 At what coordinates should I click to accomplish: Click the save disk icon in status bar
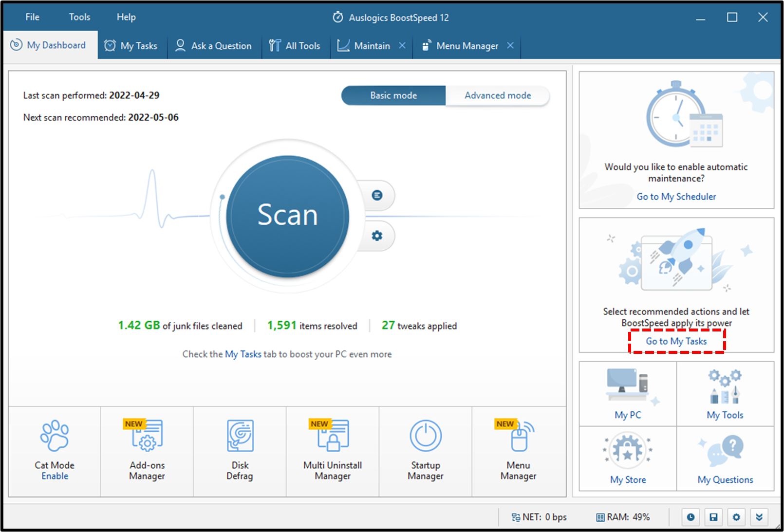click(x=713, y=517)
